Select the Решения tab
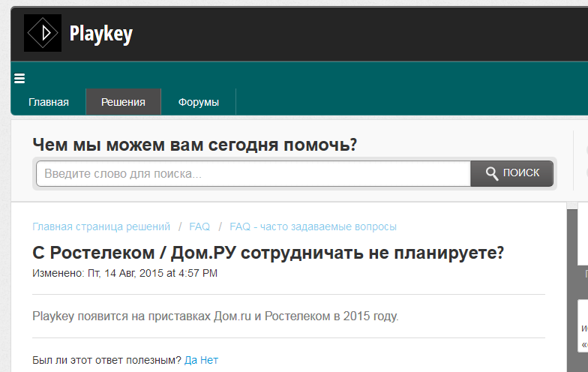The image size is (588, 372). pos(123,102)
